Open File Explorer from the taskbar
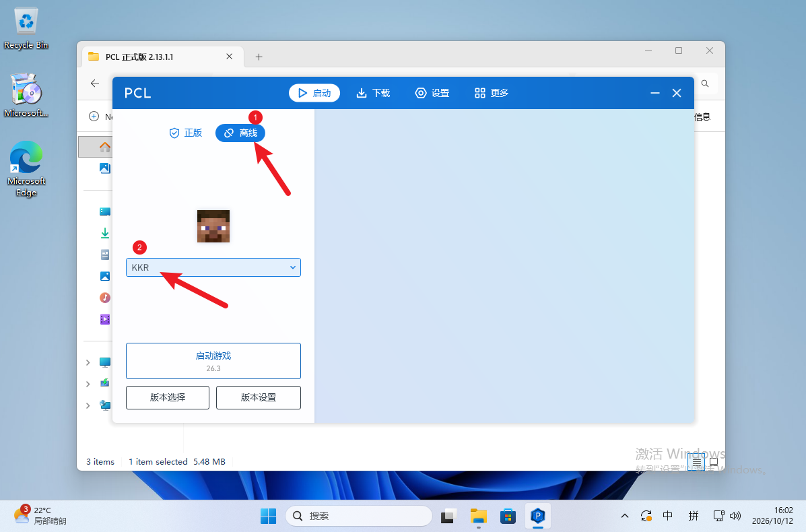This screenshot has width=806, height=532. 479,516
